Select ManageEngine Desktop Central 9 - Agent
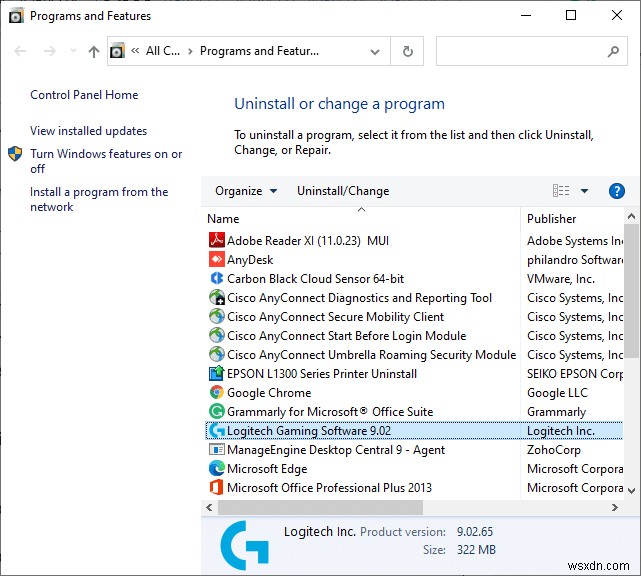Screen dimensions: 641x576 [x=336, y=450]
